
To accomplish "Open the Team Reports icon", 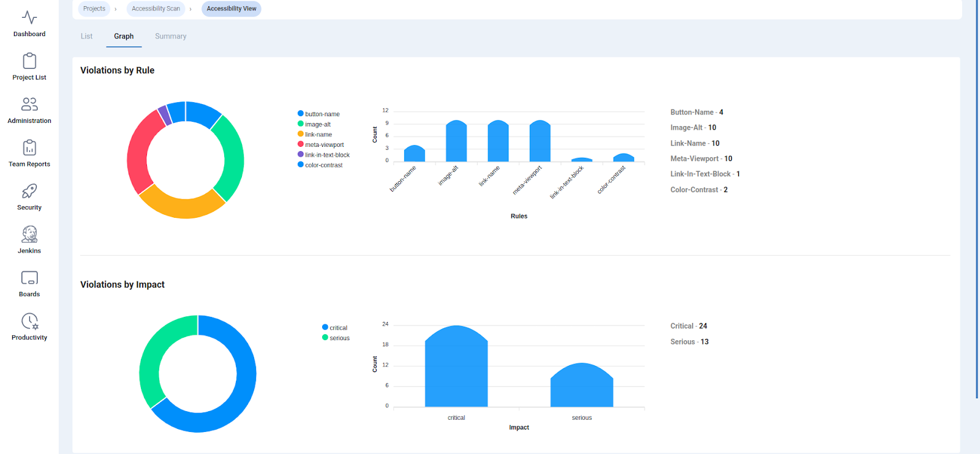I will click(29, 148).
